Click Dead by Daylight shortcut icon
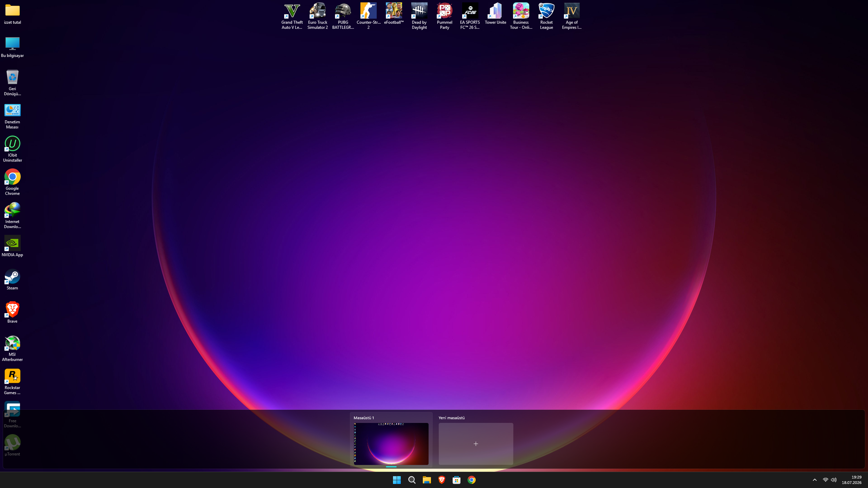The width and height of the screenshot is (868, 488). 419,16
